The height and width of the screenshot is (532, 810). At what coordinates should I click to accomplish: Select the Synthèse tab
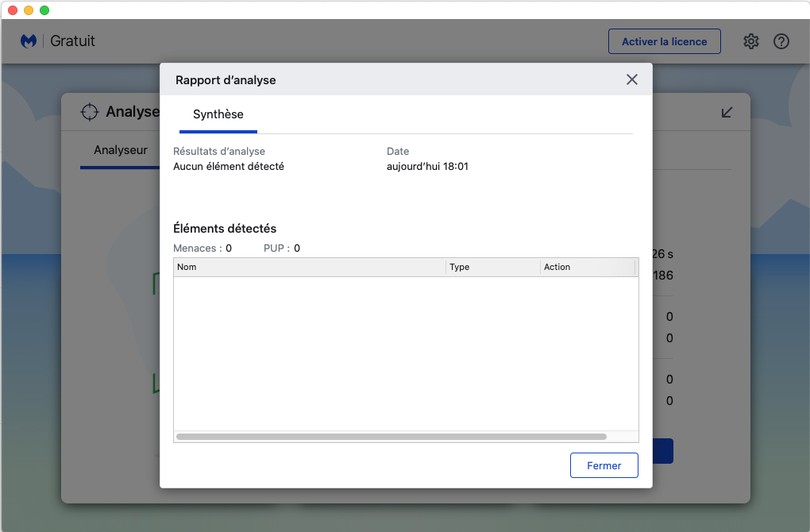click(218, 115)
